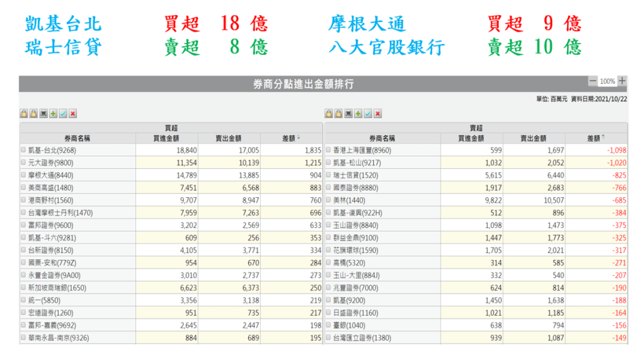
Task: Open the 香港上海匯豐(8960) broker row
Action: click(x=362, y=151)
